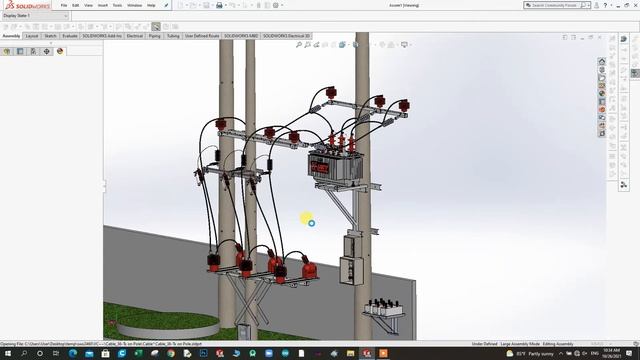Open the View Settings monitor icon

tap(404, 44)
